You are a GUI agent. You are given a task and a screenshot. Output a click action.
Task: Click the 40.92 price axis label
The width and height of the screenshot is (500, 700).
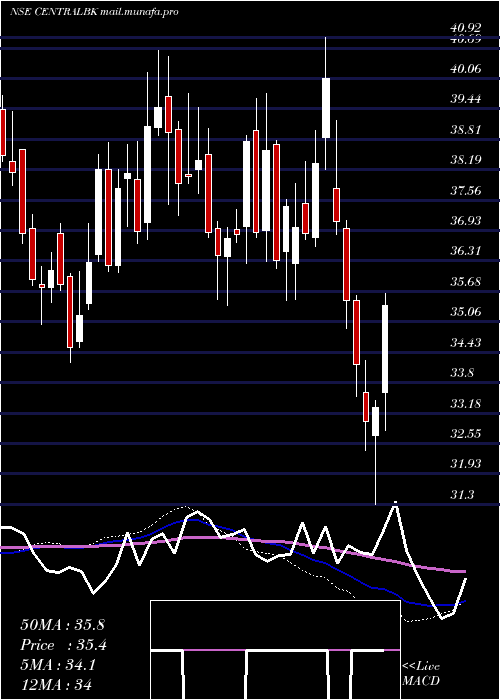pos(467,29)
